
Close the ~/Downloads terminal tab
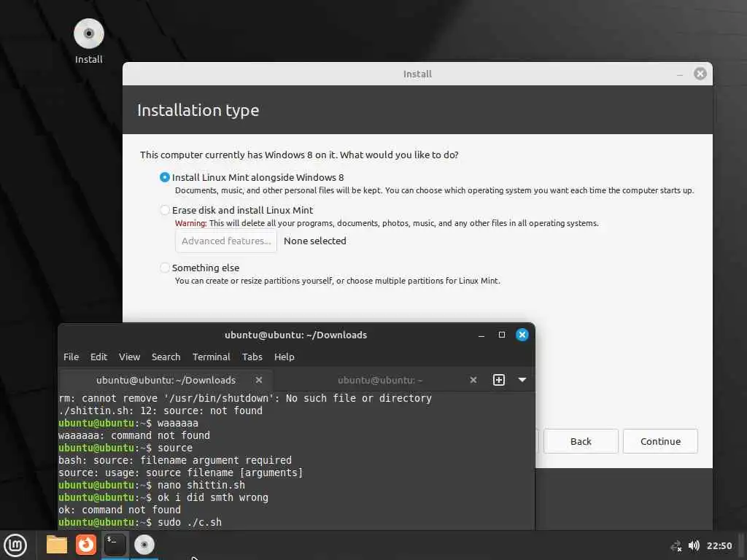[259, 380]
